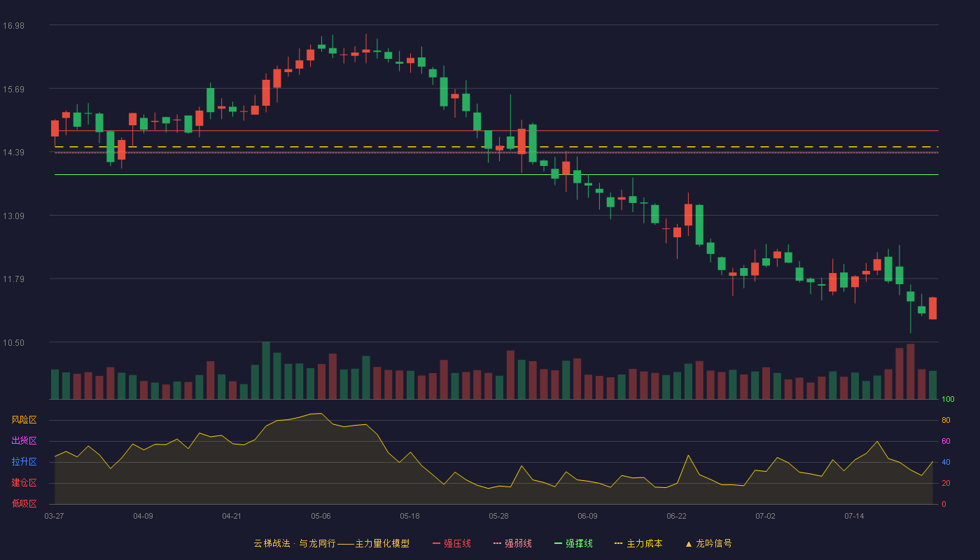The image size is (980, 560).
Task: Click the green dash icon beside 强撑线
Action: [x=558, y=544]
